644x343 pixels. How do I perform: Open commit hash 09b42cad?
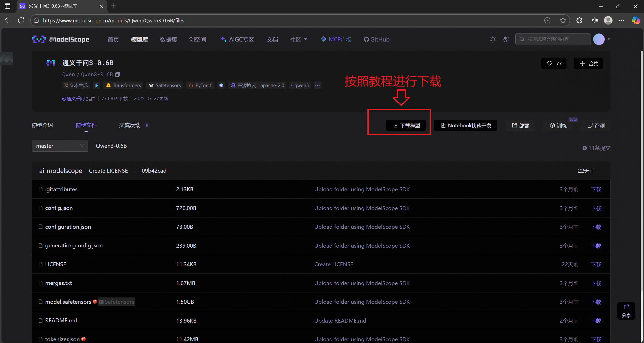pyautogui.click(x=154, y=171)
